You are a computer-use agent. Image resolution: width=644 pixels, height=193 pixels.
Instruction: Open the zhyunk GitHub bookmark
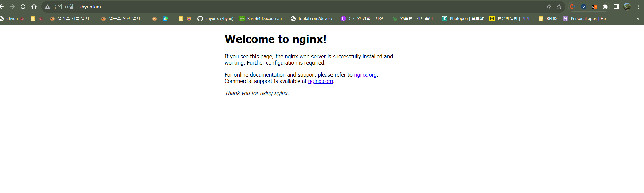coord(216,19)
